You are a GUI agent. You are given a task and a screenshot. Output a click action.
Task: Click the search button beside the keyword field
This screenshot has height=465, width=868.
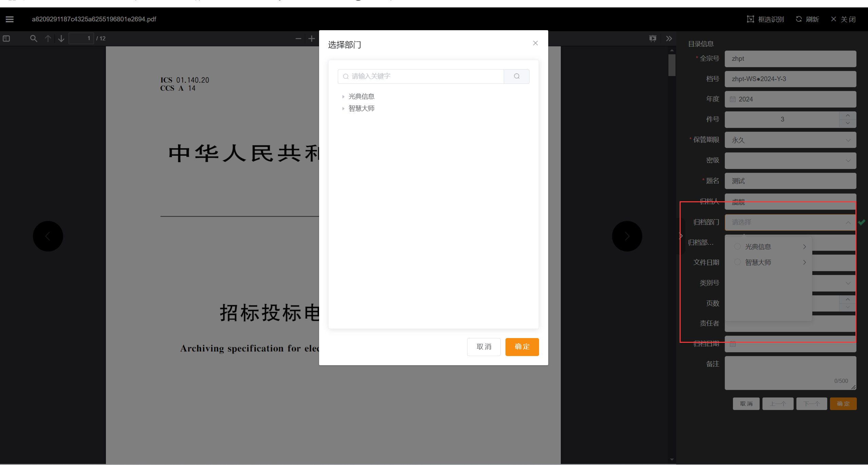(x=517, y=76)
